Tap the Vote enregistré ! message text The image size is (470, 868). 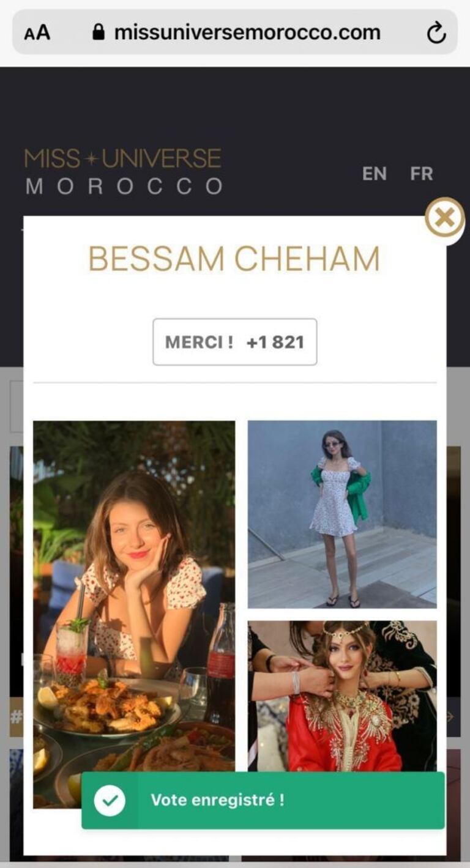click(x=217, y=800)
